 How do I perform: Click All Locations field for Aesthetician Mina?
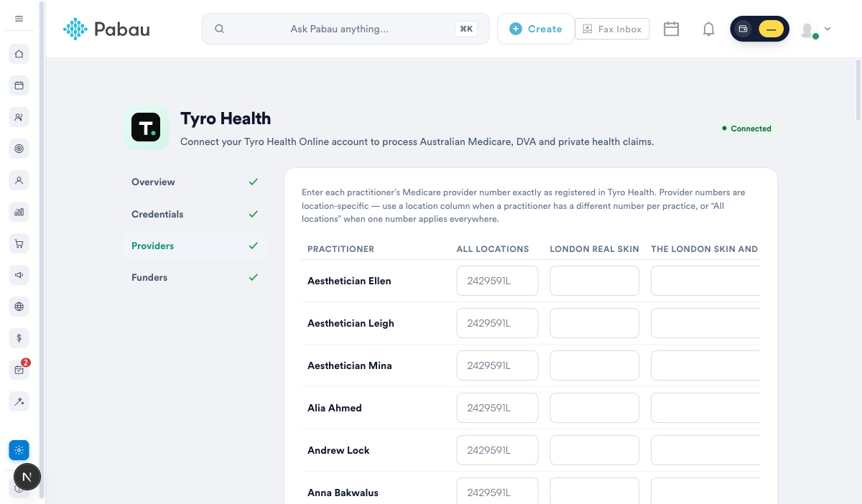(497, 365)
